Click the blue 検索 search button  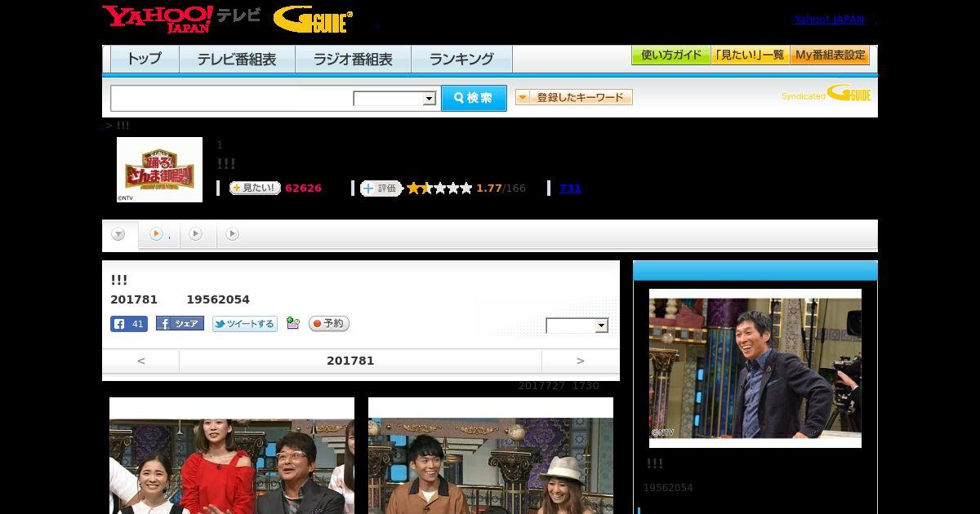coord(474,98)
